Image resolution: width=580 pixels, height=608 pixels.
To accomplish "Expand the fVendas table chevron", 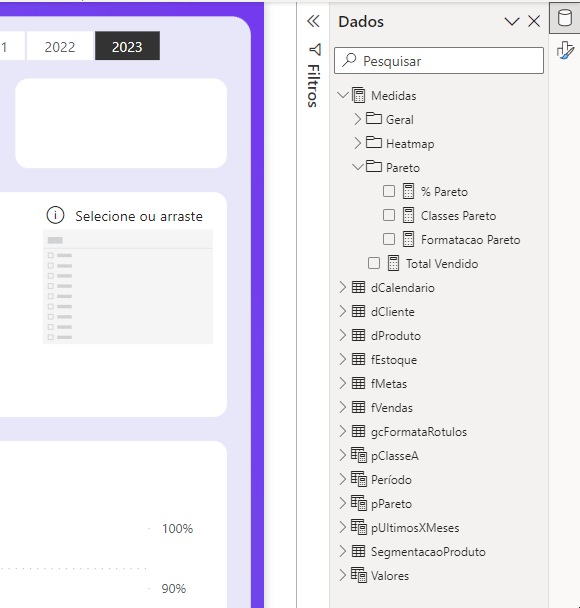I will coord(343,408).
